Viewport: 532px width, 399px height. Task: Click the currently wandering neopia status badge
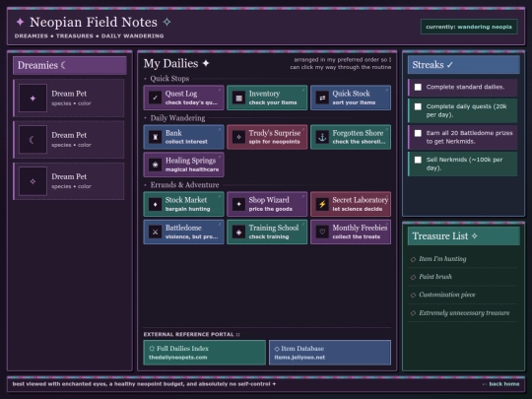[x=469, y=27]
